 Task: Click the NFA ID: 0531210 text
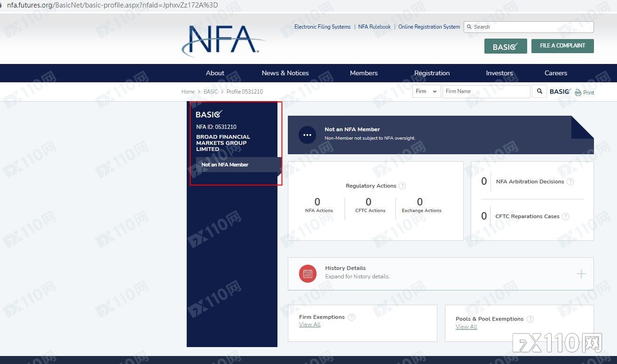(216, 127)
